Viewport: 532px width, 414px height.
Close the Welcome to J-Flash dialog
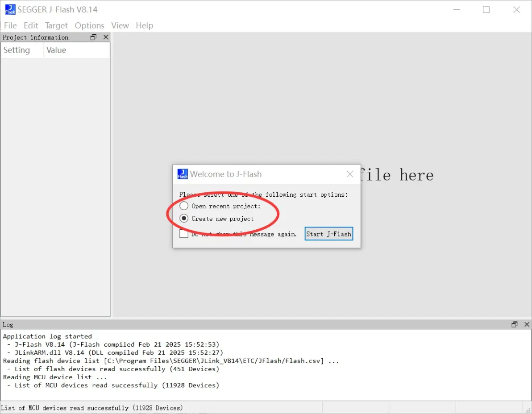coord(350,174)
